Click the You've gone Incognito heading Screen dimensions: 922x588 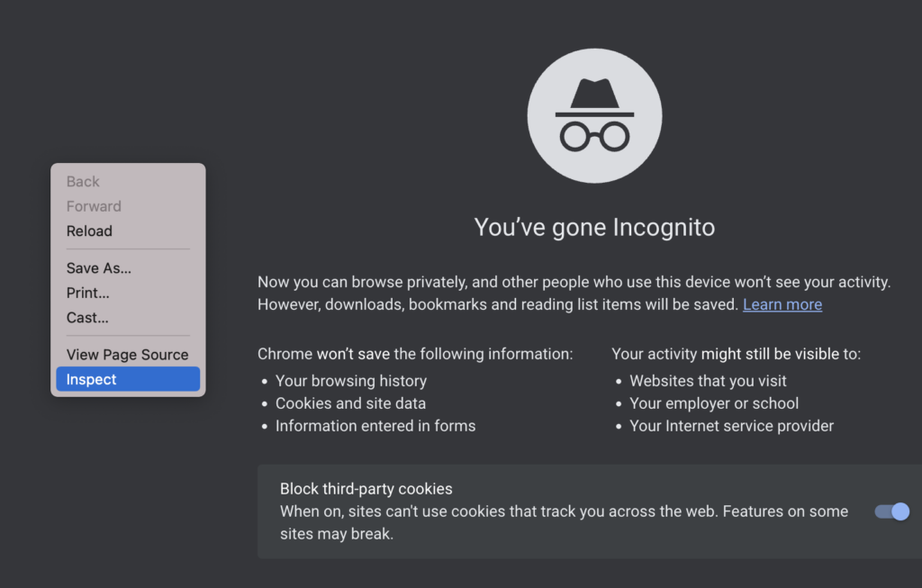[594, 228]
